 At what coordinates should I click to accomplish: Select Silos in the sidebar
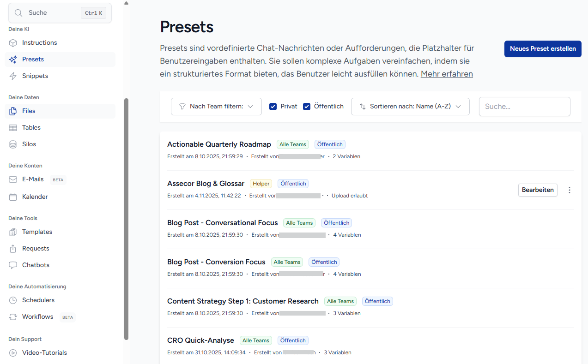click(29, 144)
